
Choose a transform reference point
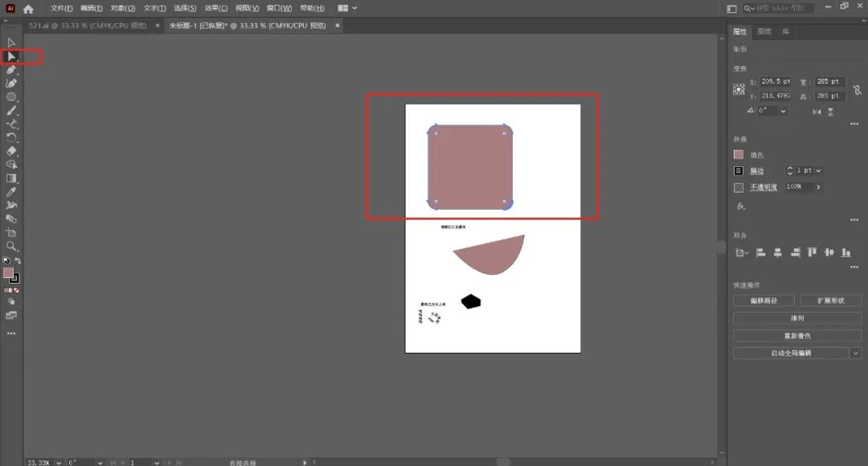point(739,89)
